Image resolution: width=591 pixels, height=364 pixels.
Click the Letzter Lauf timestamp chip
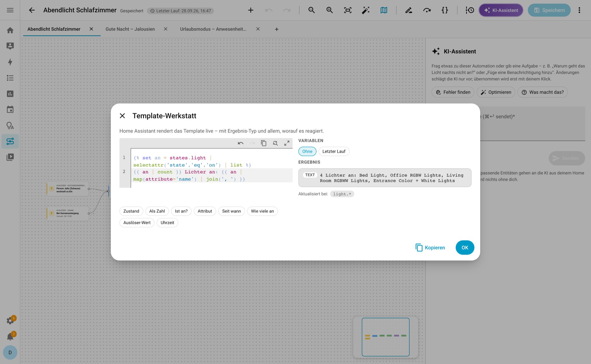coord(180,11)
